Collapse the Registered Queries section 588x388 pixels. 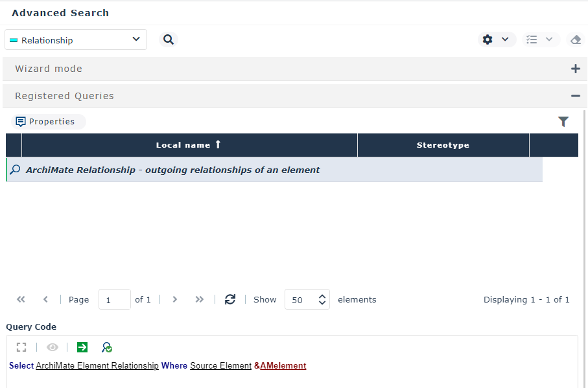click(x=575, y=96)
